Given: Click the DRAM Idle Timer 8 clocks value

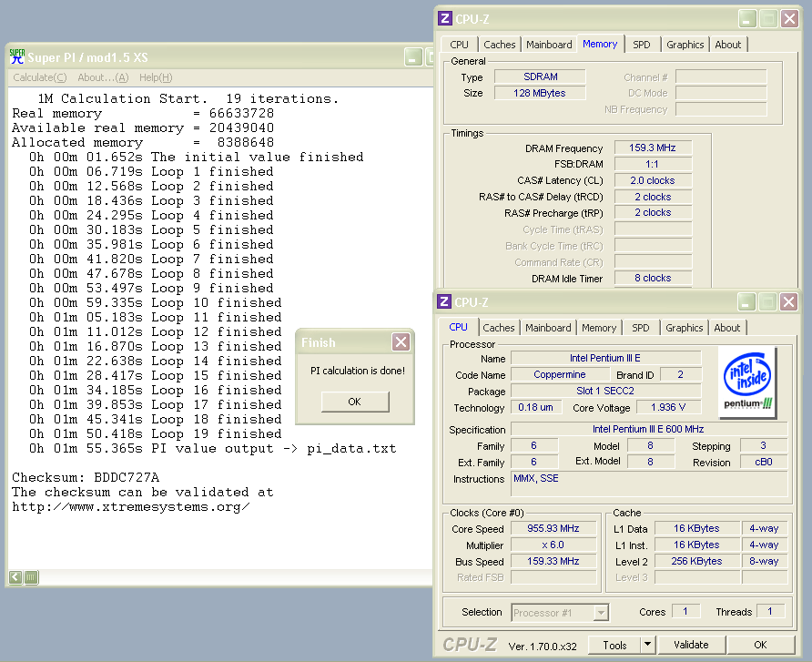Looking at the screenshot, I should (653, 278).
